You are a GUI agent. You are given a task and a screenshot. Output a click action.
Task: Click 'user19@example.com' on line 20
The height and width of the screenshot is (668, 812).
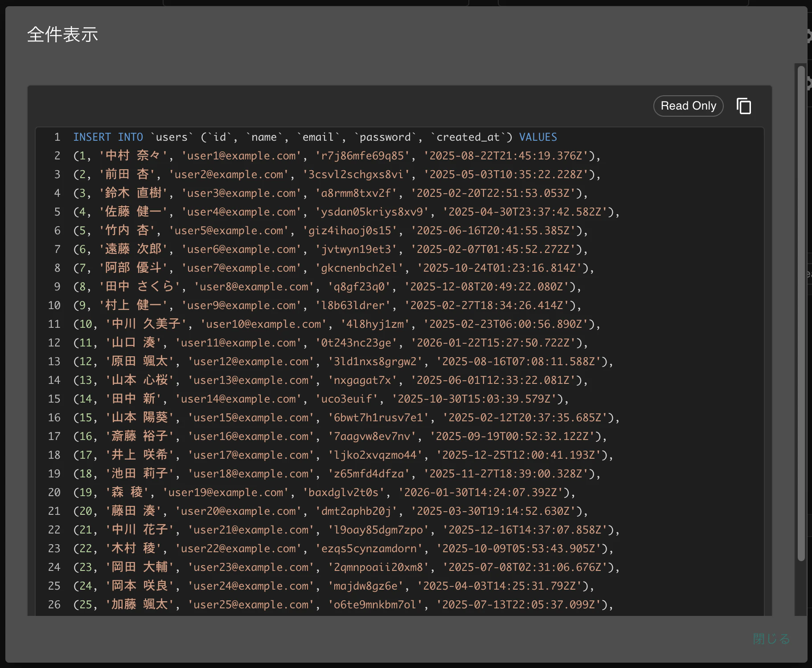tap(225, 493)
